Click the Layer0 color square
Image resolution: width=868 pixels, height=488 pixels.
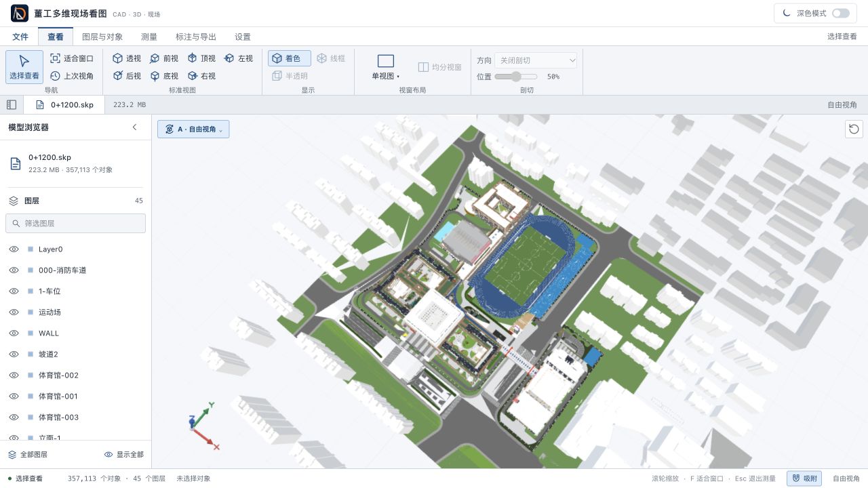click(x=31, y=249)
